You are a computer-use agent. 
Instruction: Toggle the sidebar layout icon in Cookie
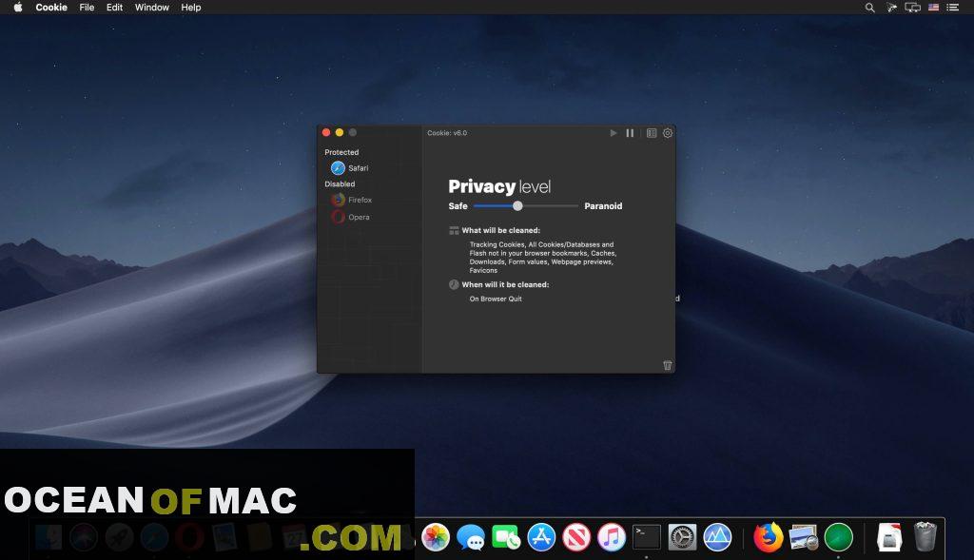[x=652, y=133]
